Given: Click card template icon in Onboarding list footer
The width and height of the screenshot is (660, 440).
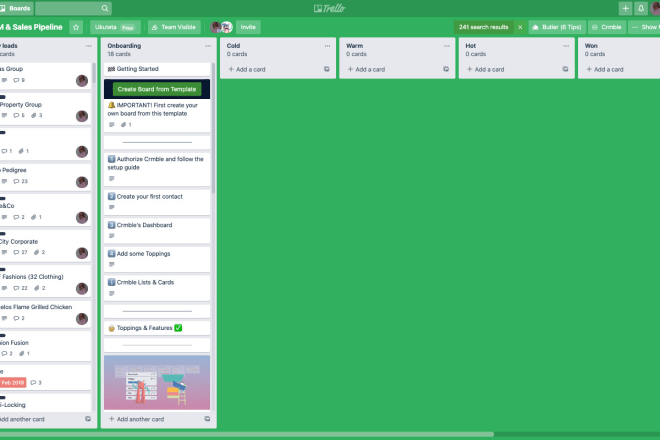Looking at the screenshot, I should coord(207,419).
